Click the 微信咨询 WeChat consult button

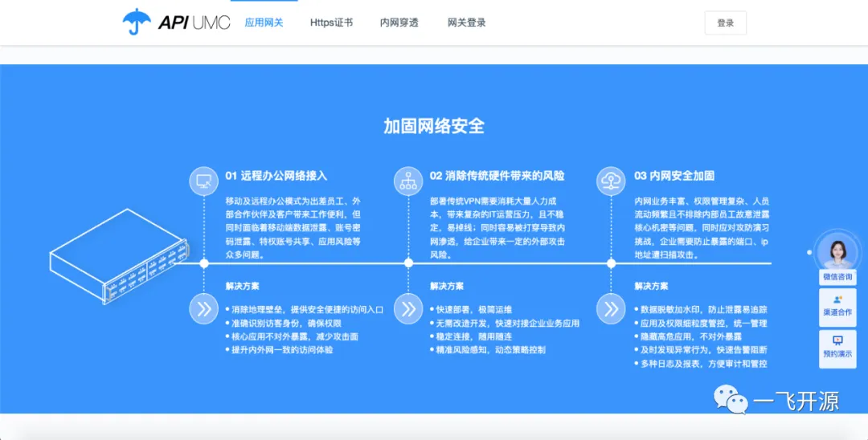(x=837, y=277)
